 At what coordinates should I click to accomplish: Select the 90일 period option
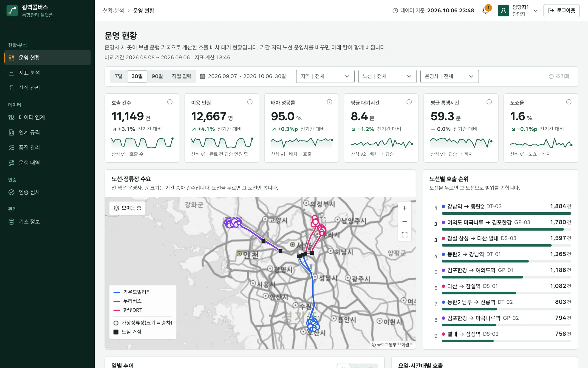(x=157, y=76)
